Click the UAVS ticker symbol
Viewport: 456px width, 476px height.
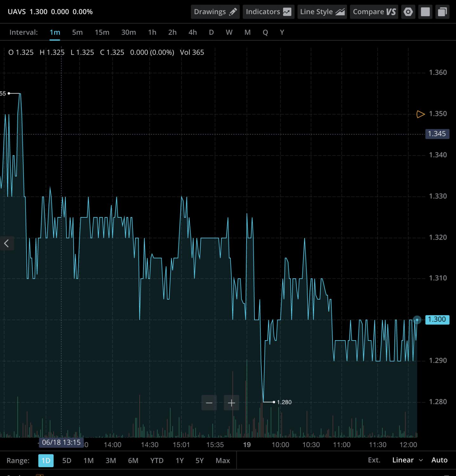(x=17, y=12)
